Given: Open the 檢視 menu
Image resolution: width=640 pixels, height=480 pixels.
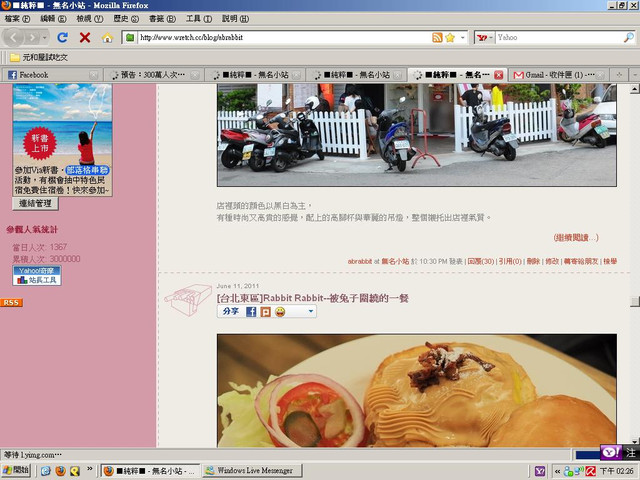Looking at the screenshot, I should coord(90,19).
